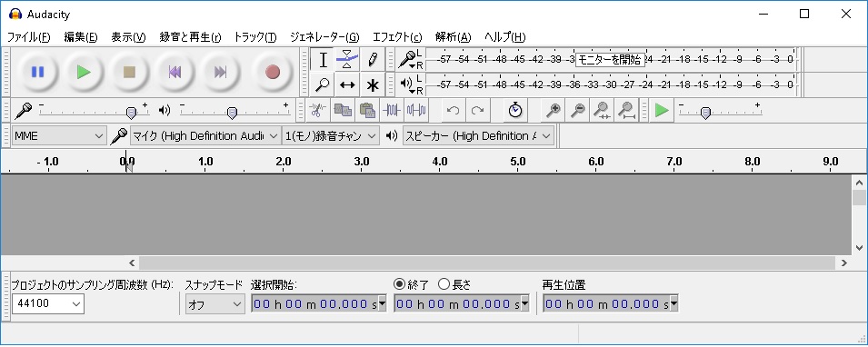Open the ヘルプ(H) menu
Screen dimensions: 868x347
tap(504, 37)
